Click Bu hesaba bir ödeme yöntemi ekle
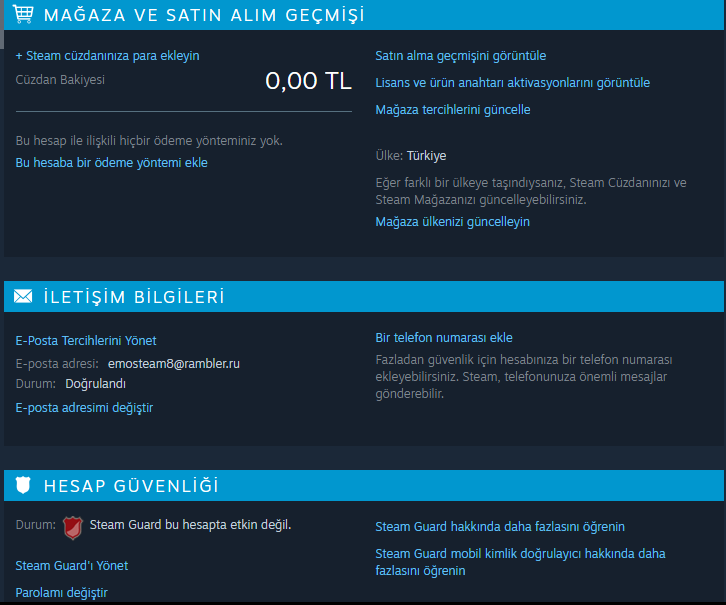The width and height of the screenshot is (726, 605). 112,163
